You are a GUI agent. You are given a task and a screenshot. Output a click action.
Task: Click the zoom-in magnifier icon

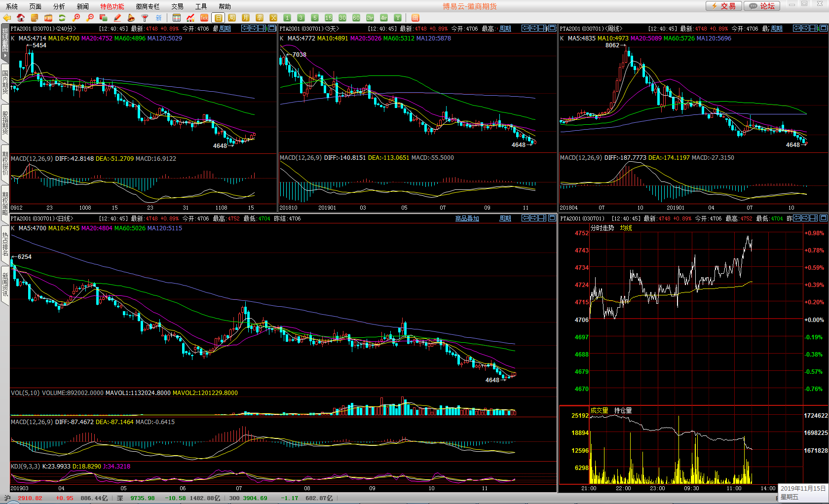[76, 18]
